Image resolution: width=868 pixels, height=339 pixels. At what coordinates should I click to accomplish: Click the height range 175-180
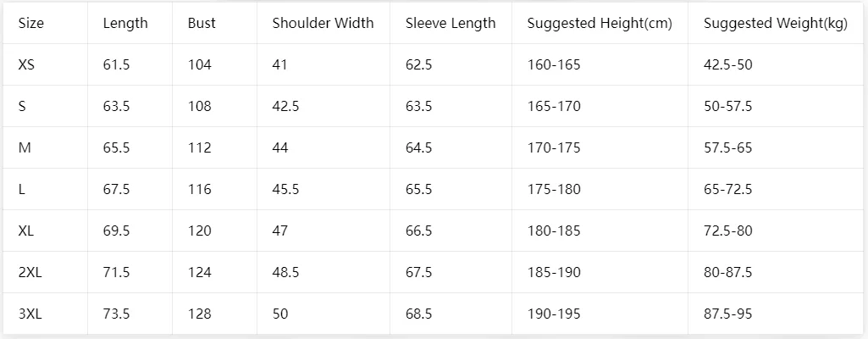pyautogui.click(x=554, y=190)
